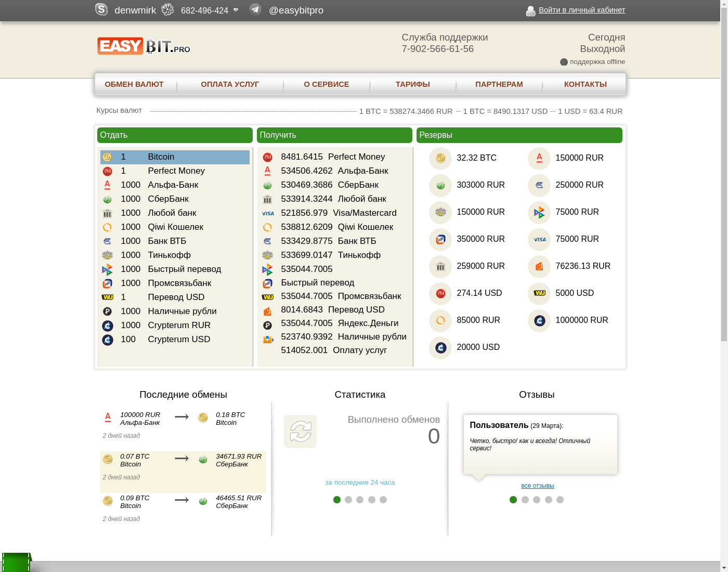
Task: Click the reserve icon beside 76236.13 RUR
Action: click(x=539, y=266)
